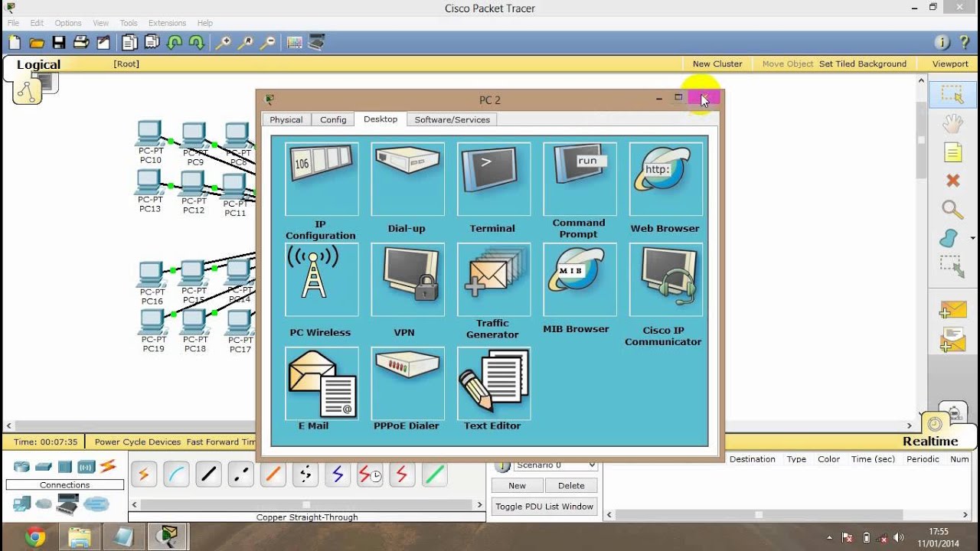Click the Open file folder icon

point(37,43)
